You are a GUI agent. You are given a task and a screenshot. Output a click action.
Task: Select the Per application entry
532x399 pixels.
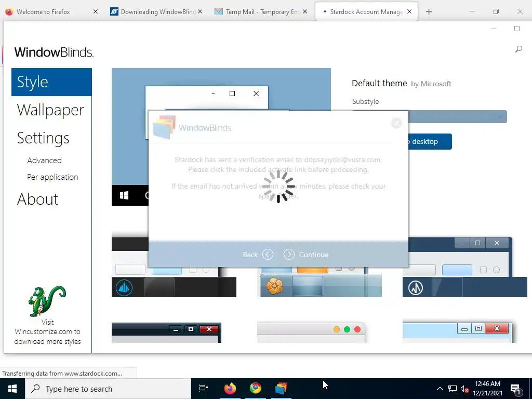point(52,177)
